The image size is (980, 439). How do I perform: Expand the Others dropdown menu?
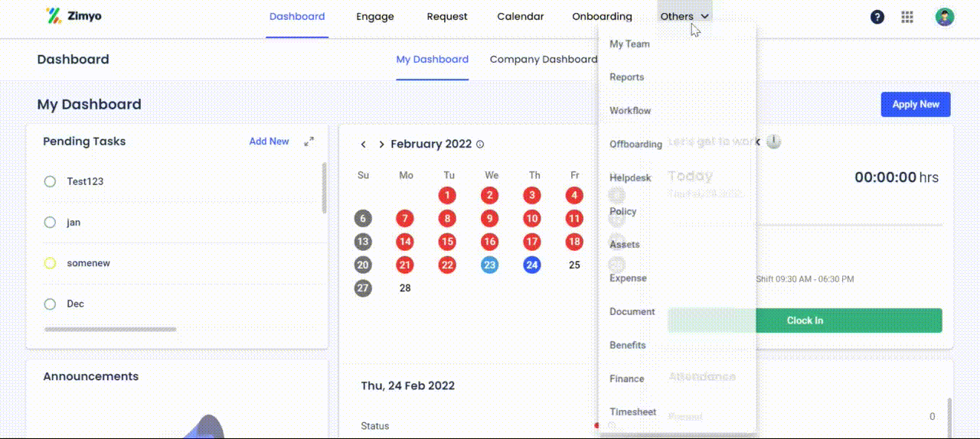coord(684,16)
